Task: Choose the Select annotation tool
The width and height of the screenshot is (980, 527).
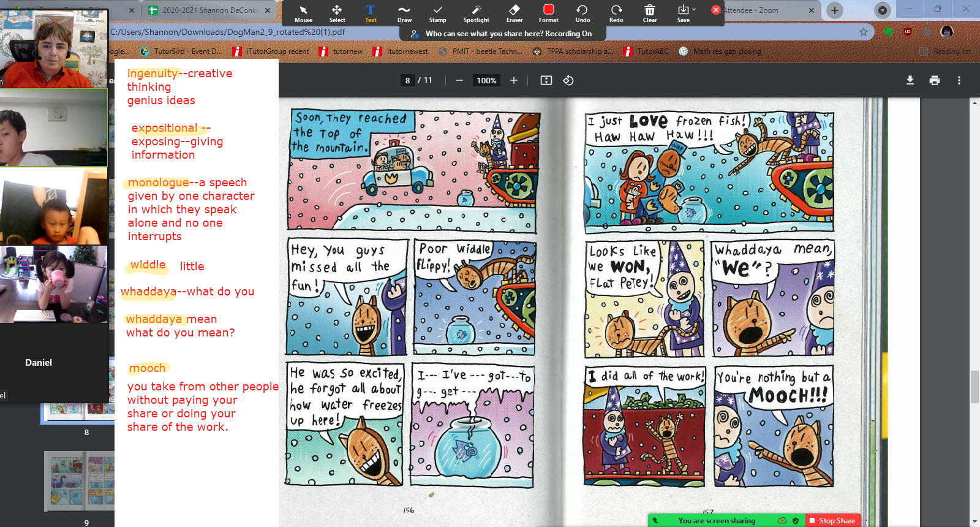Action: pyautogui.click(x=337, y=13)
